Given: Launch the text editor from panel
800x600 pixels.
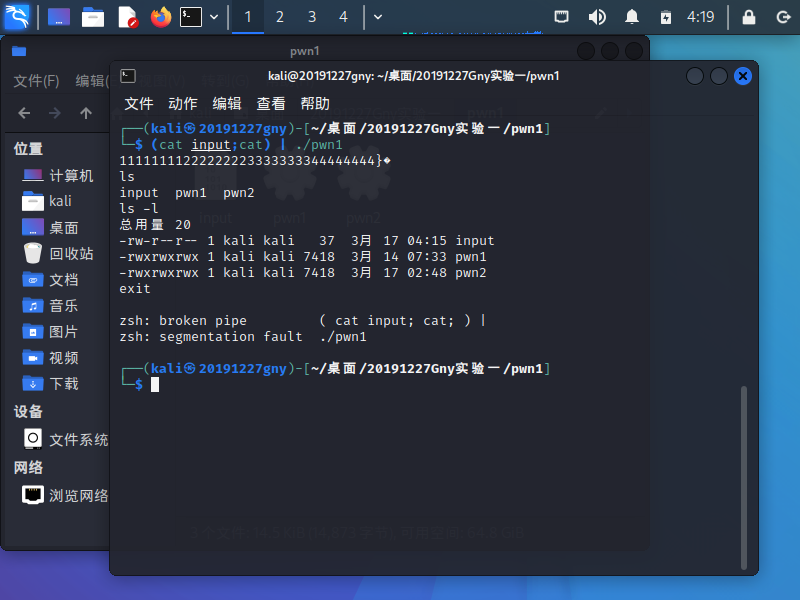Looking at the screenshot, I should [x=127, y=17].
